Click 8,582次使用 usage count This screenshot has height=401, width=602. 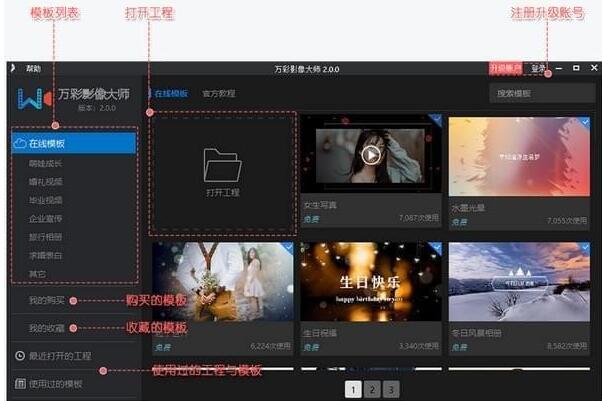(x=567, y=346)
